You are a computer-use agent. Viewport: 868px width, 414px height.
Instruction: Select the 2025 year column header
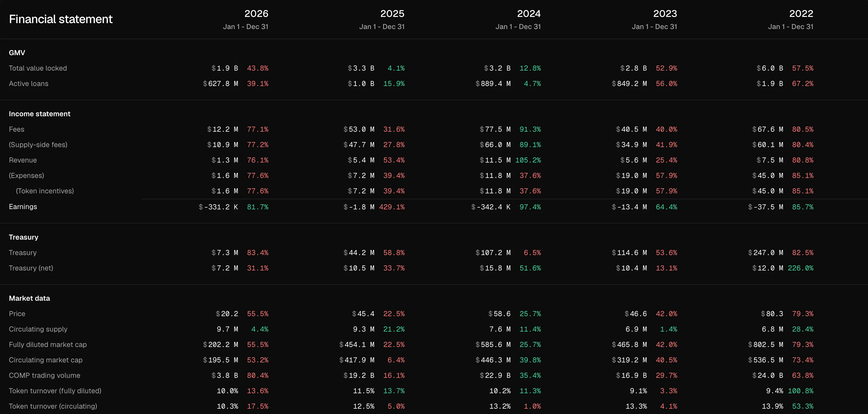(392, 14)
